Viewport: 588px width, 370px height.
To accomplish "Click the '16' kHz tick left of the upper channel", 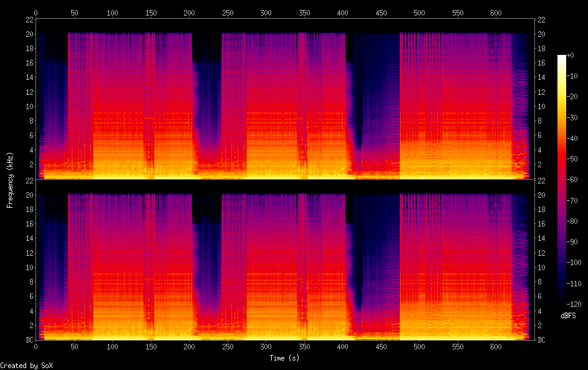I will [30, 62].
